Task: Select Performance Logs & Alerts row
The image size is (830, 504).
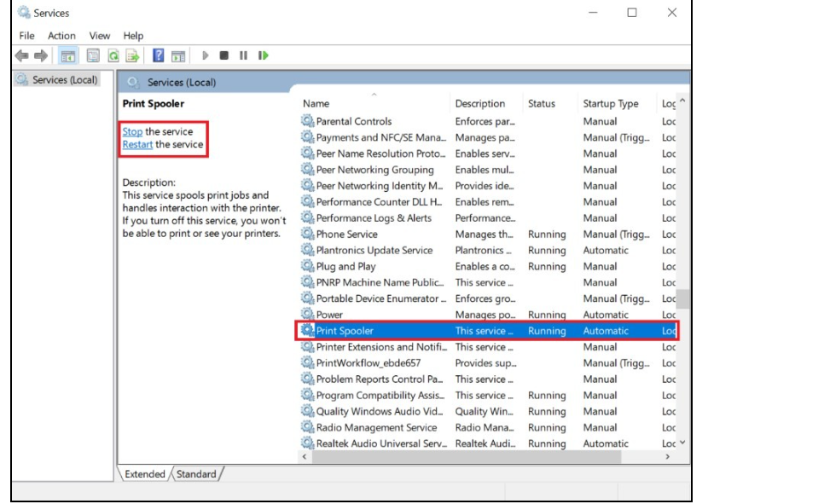Action: coord(488,217)
